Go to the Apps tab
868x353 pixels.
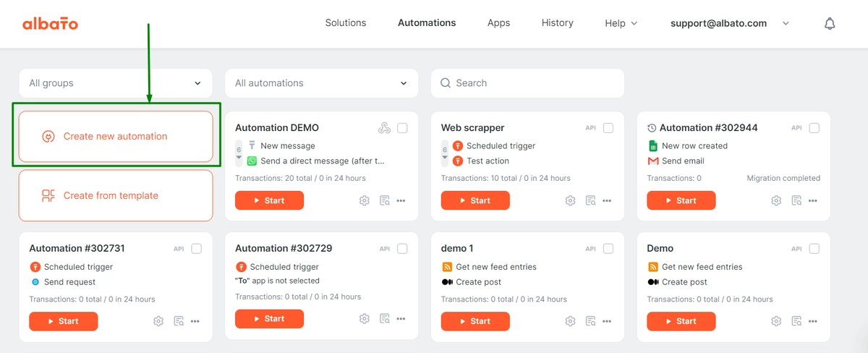[x=498, y=23]
